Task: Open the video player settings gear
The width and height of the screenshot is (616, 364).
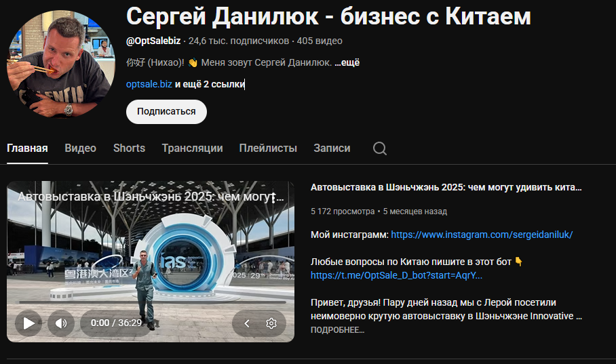Action: [x=271, y=323]
